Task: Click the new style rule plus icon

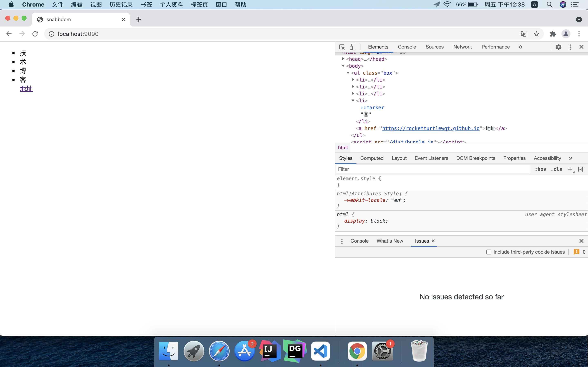Action: [x=570, y=169]
